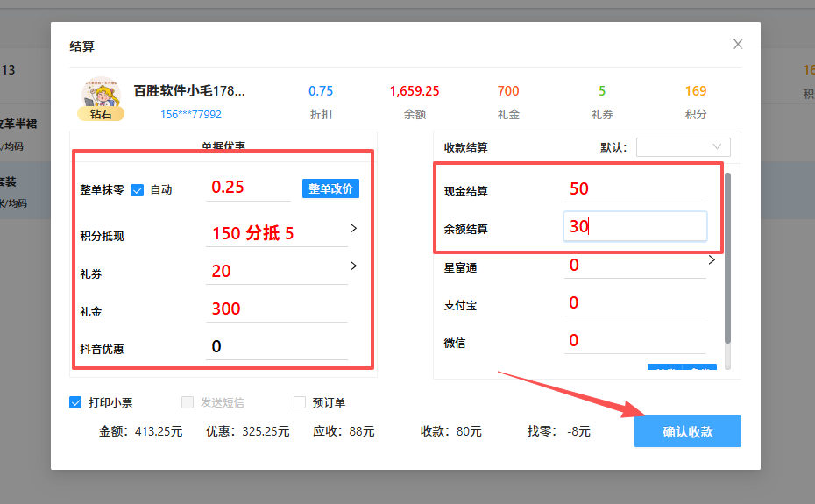
Task: Click the 169 积分 value
Action: tap(696, 91)
